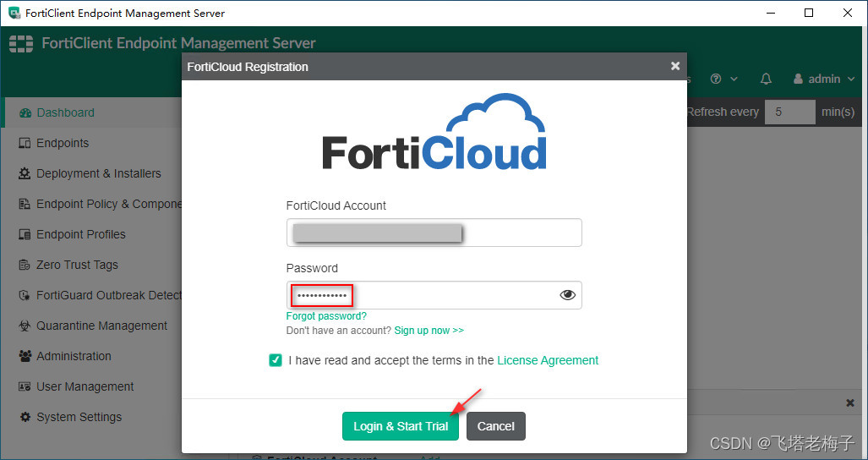Expand the help menu chevron
The image size is (868, 460).
pos(734,79)
